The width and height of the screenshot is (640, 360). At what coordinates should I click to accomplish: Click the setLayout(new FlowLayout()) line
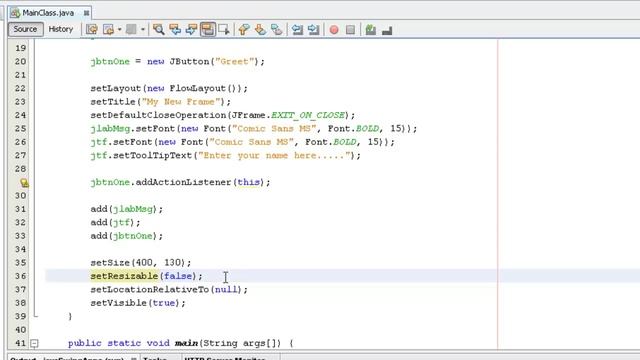(x=169, y=89)
